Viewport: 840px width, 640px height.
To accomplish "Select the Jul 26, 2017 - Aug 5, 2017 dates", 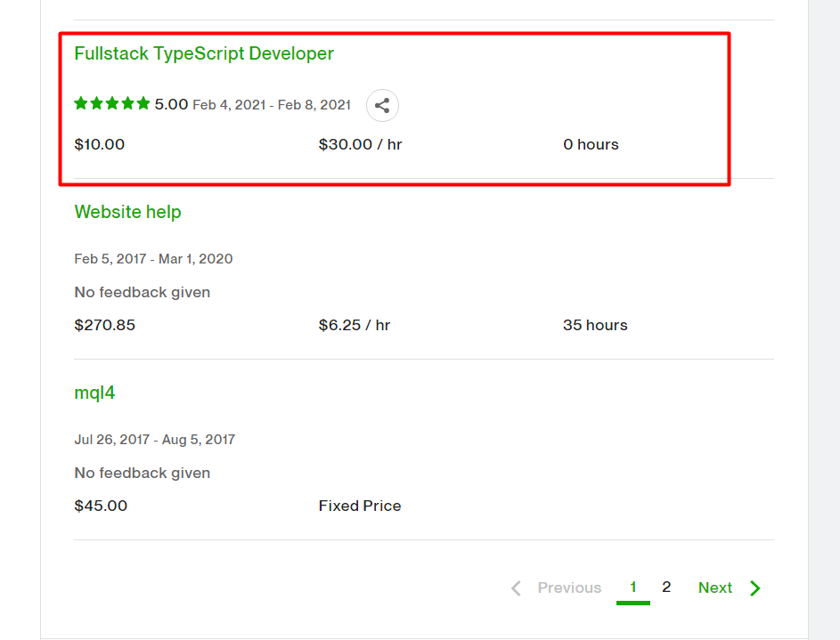I will click(x=154, y=440).
